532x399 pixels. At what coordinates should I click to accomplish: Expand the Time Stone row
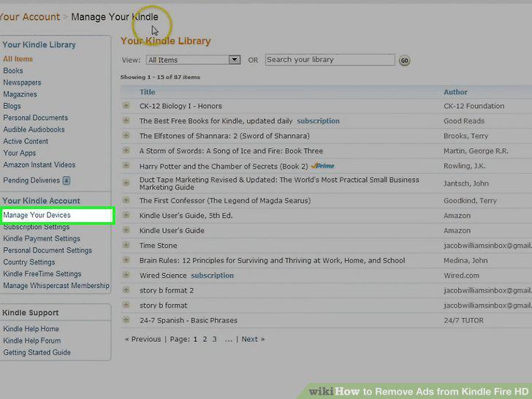126,245
